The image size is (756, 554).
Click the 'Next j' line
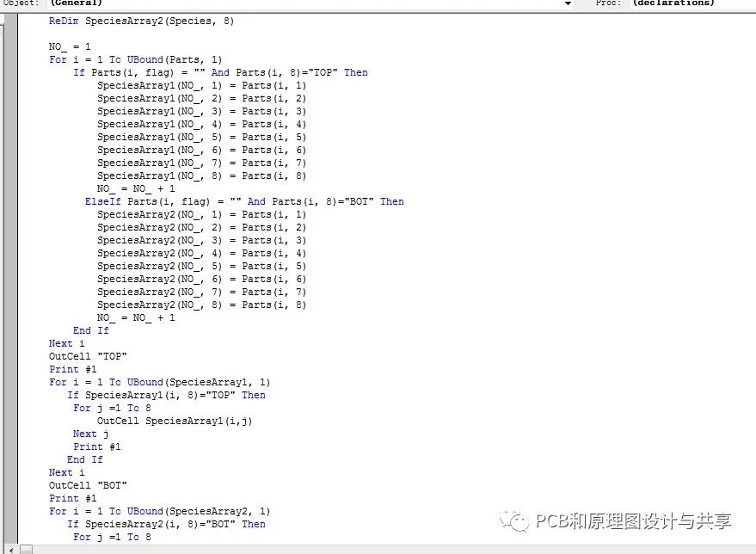(x=90, y=434)
